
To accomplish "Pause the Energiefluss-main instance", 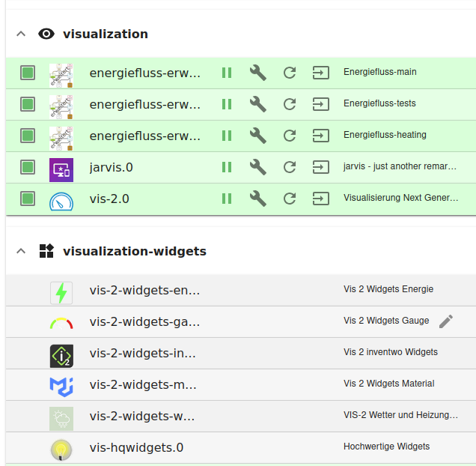I will (226, 73).
